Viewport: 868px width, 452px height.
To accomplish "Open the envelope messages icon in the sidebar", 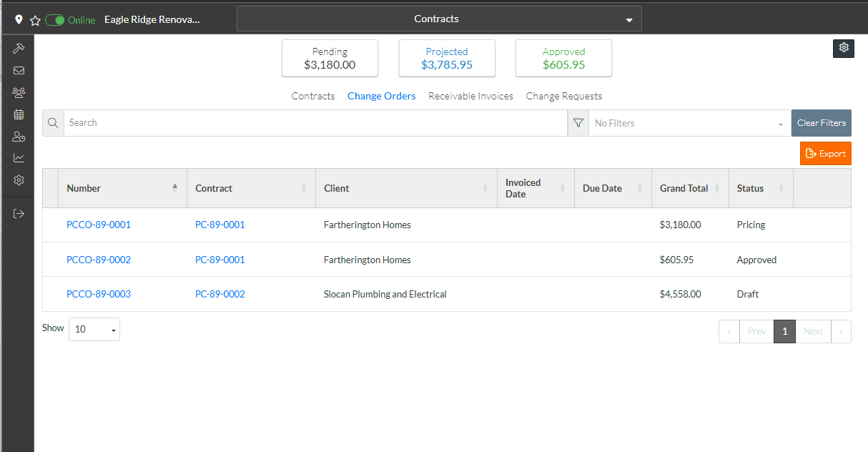I will (x=19, y=71).
